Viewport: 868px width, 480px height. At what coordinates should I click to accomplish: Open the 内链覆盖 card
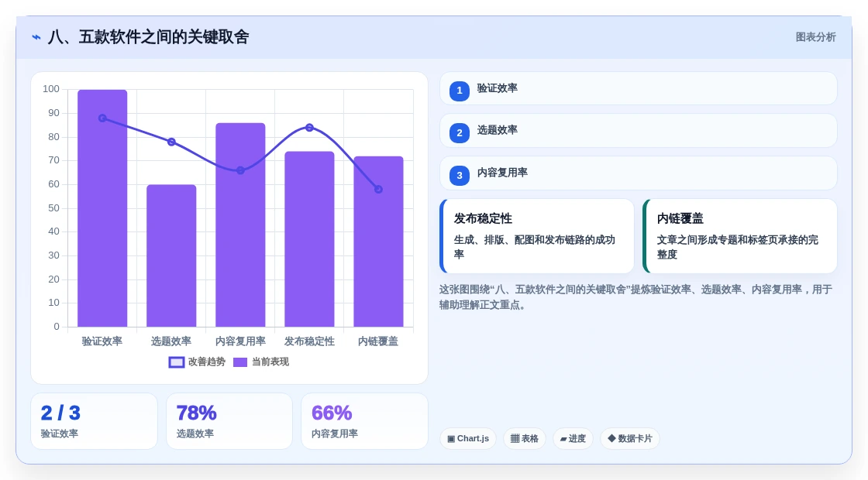(739, 236)
